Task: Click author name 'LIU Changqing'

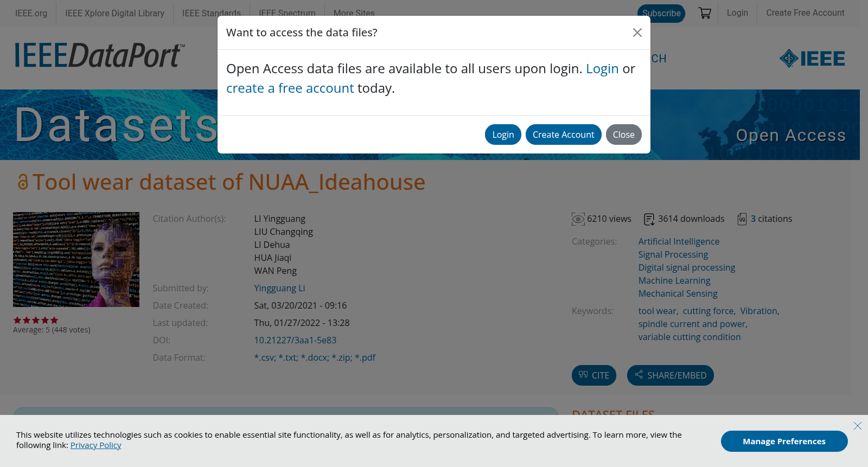Action: coord(283,232)
